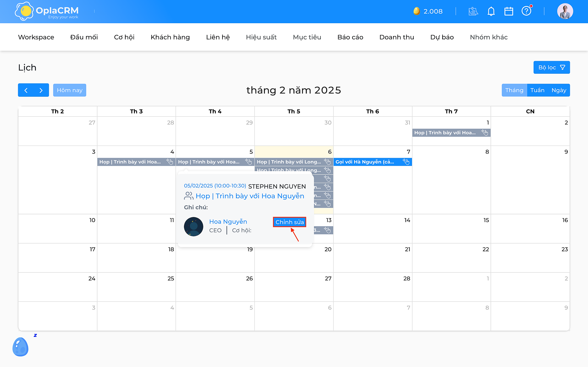The width and height of the screenshot is (588, 367).
Task: Click the sleeping blue egg assistant
Action: (21, 347)
